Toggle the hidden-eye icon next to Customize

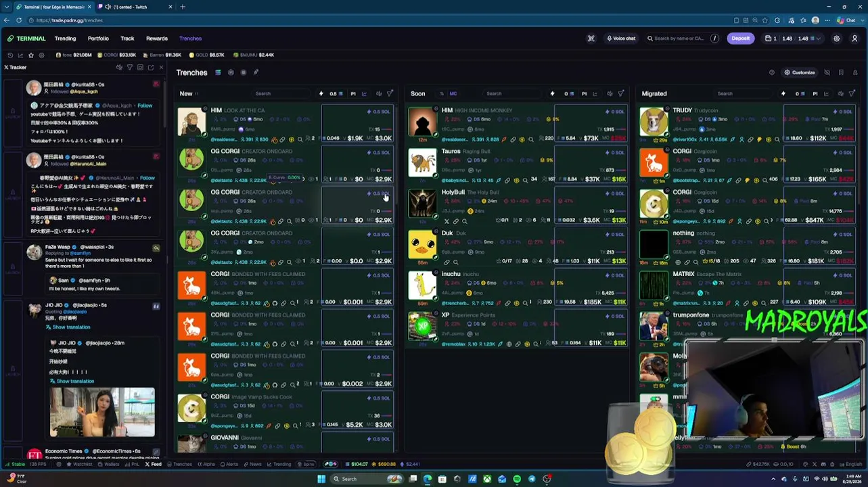(827, 72)
